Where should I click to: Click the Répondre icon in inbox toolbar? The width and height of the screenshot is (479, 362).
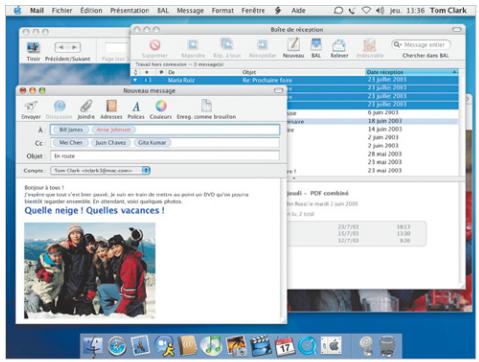[x=193, y=45]
